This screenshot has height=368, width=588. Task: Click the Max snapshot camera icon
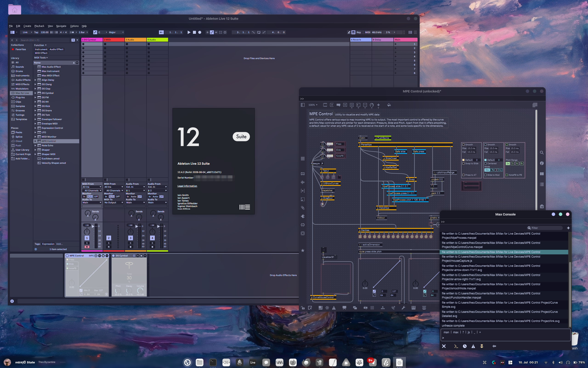542,206
